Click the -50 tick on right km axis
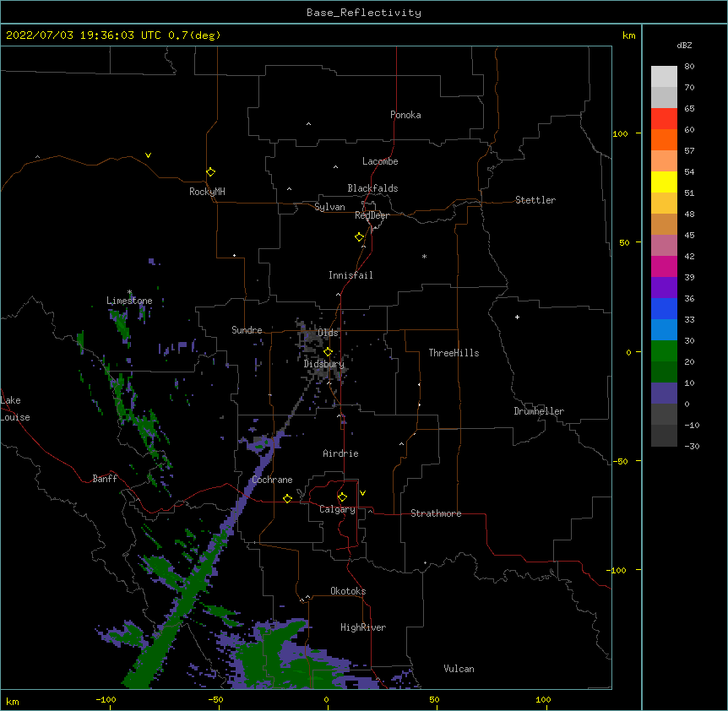The height and width of the screenshot is (711, 728). point(620,461)
